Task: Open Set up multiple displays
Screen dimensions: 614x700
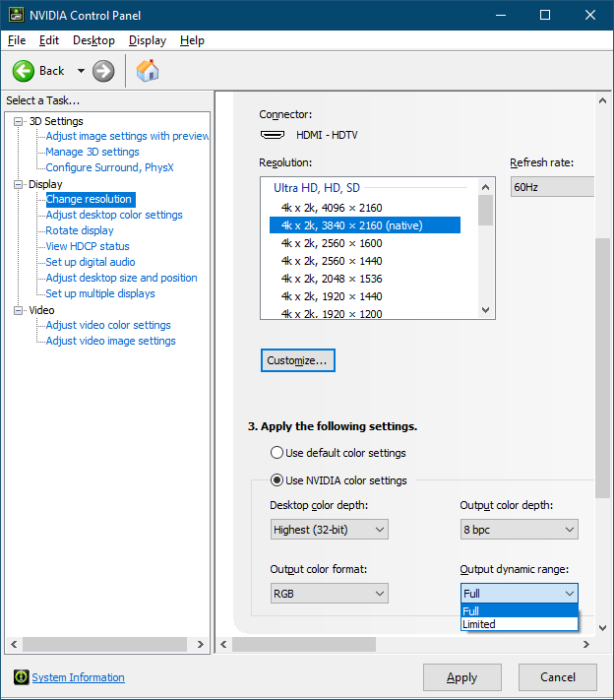Action: click(100, 293)
